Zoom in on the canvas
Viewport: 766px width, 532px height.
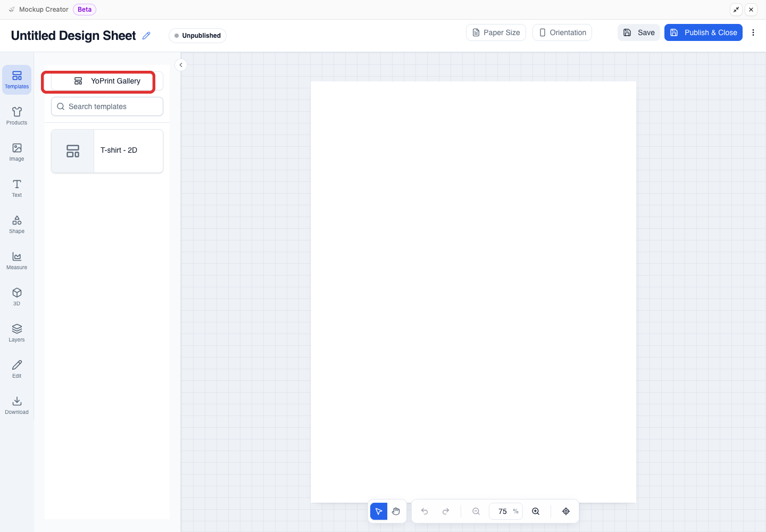(x=536, y=511)
